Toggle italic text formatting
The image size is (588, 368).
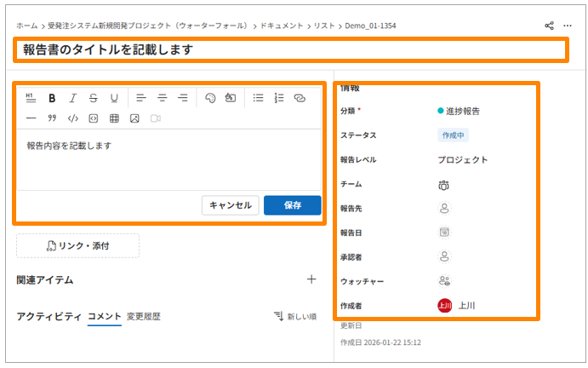[72, 98]
